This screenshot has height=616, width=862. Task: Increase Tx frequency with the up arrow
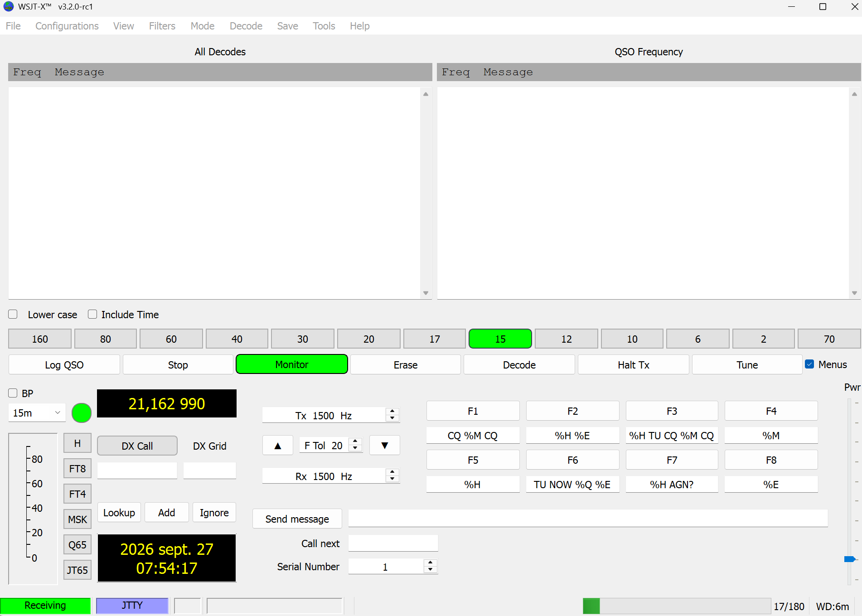point(392,412)
